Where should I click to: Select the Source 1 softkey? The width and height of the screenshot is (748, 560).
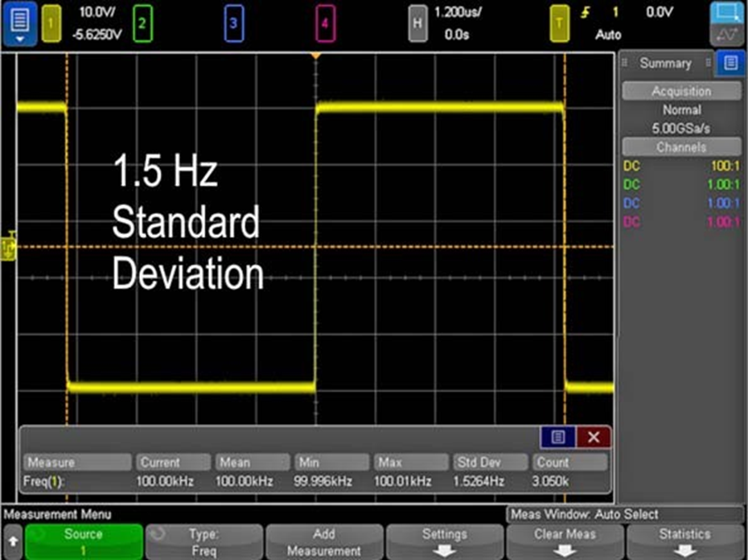click(84, 541)
